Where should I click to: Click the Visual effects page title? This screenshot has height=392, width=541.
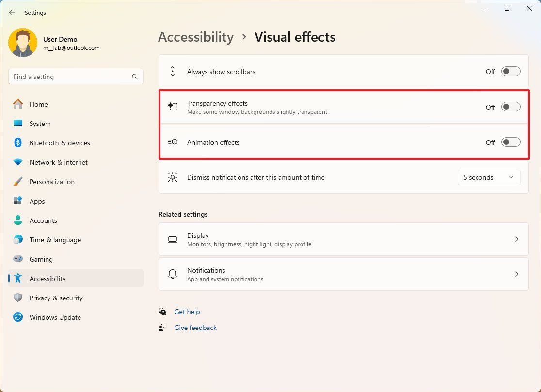295,37
